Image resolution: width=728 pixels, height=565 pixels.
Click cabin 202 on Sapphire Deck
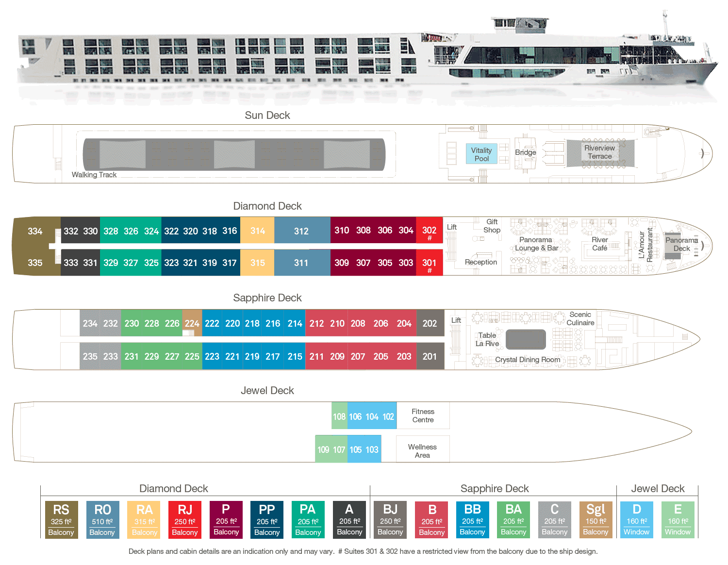point(430,323)
